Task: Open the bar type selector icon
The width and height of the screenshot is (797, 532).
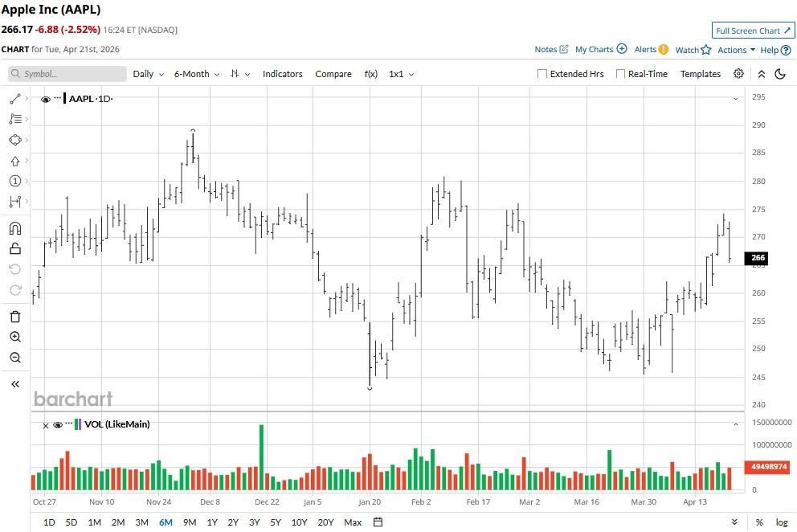Action: 235,74
